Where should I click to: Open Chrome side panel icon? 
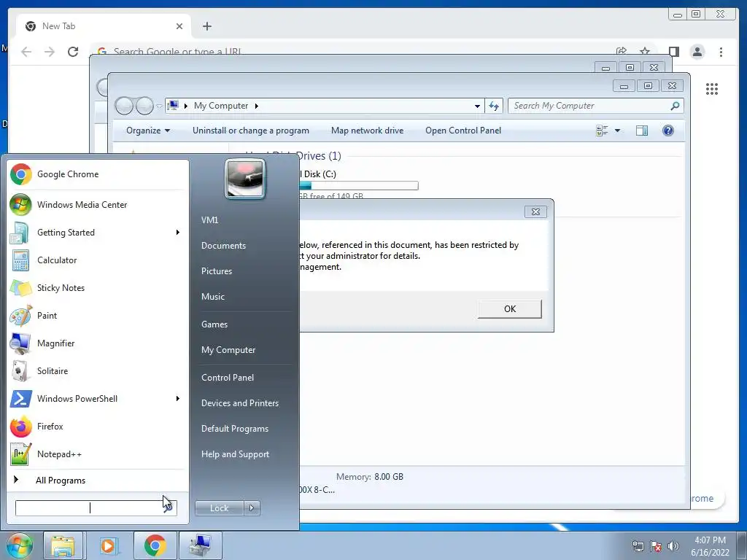(673, 52)
